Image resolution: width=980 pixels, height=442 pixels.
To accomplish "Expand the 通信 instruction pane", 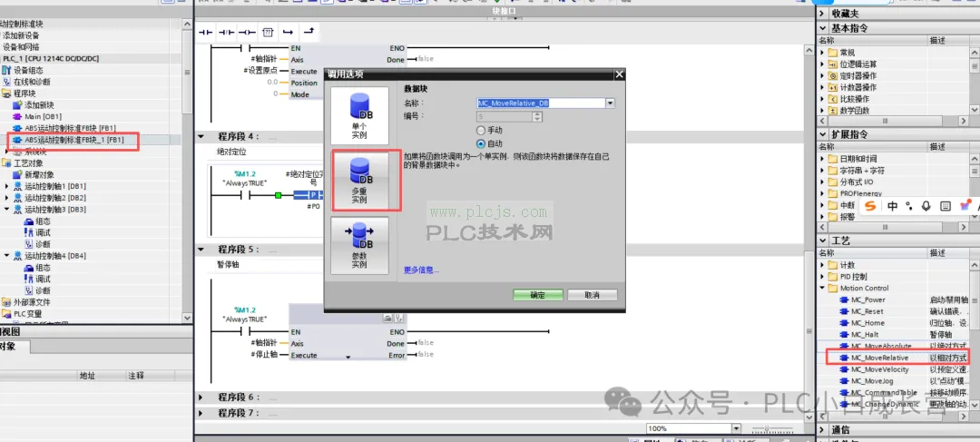I will pyautogui.click(x=823, y=429).
